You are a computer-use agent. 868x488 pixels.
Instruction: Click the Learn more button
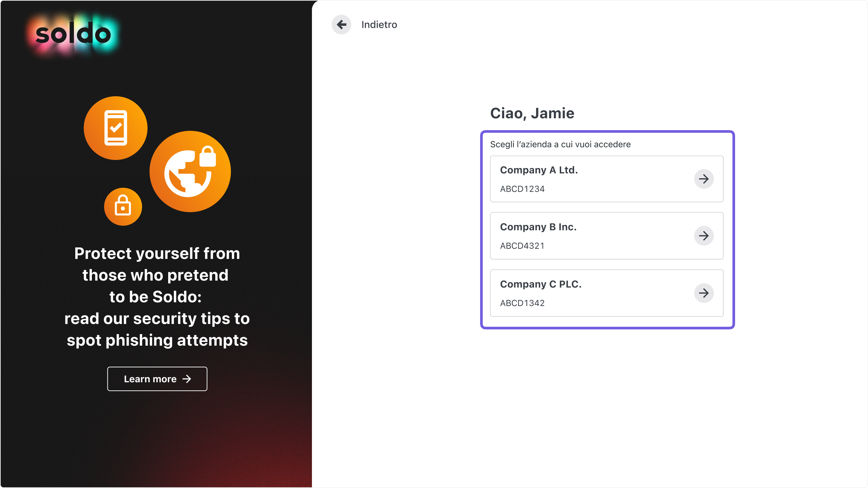[157, 379]
